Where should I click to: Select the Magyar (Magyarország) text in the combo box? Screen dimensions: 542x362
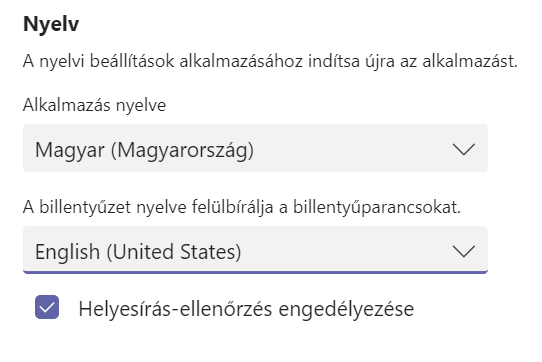144,150
